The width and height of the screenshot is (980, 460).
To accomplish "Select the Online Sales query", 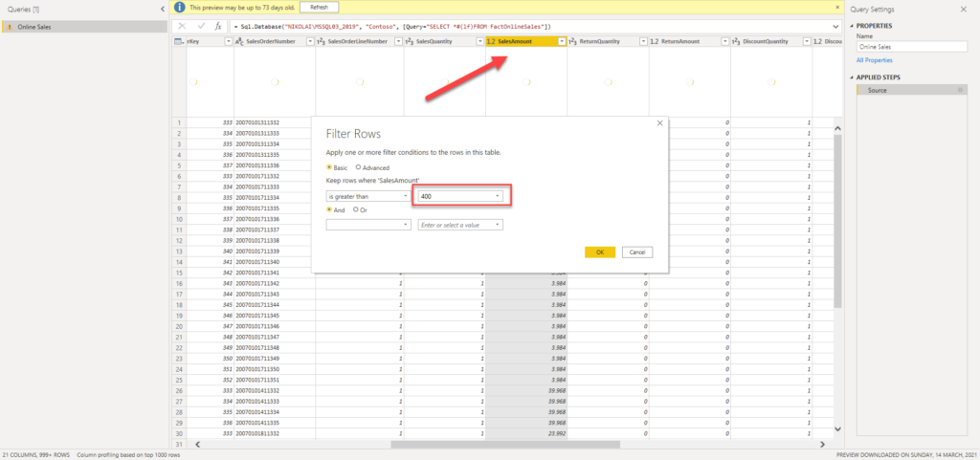I will pos(85,27).
